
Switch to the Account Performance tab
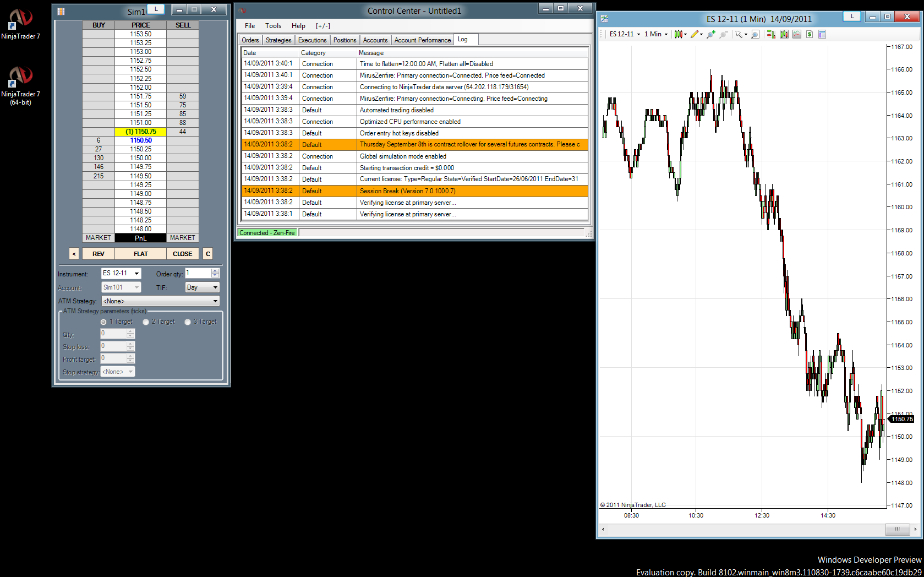423,40
